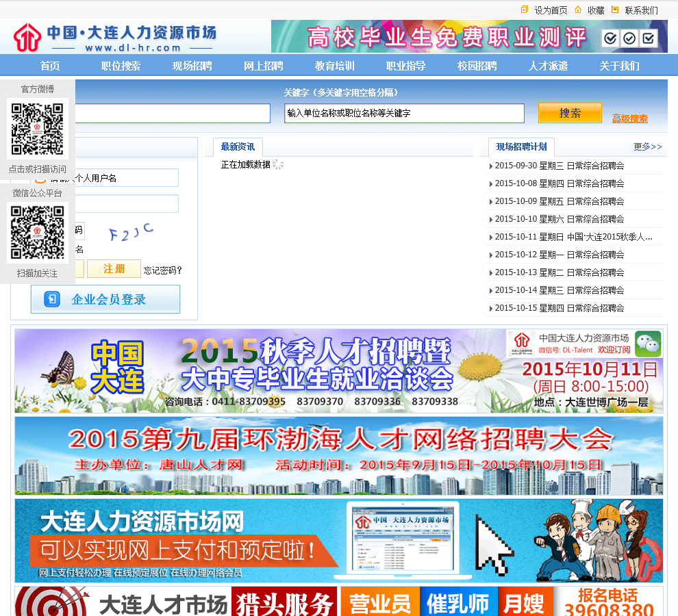Open the official Weibo QR code

(37, 129)
